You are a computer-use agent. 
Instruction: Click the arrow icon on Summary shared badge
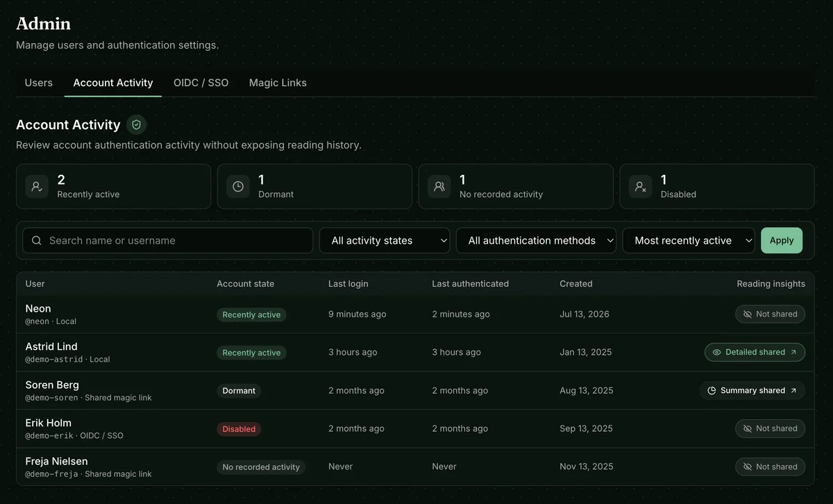[x=793, y=390]
